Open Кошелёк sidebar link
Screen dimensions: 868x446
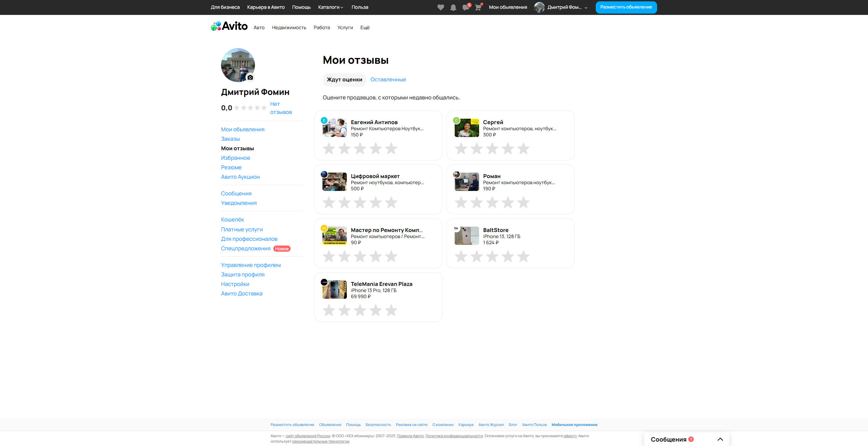click(232, 220)
